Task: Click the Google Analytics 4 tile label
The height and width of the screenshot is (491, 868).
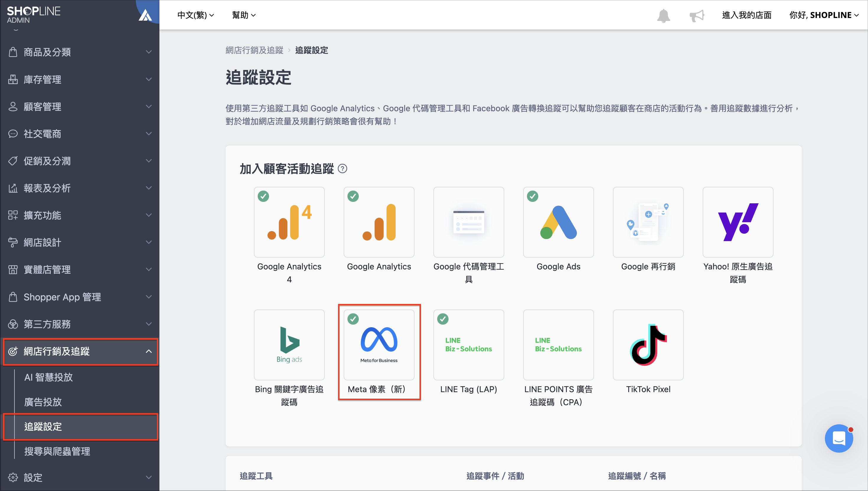Action: point(289,273)
